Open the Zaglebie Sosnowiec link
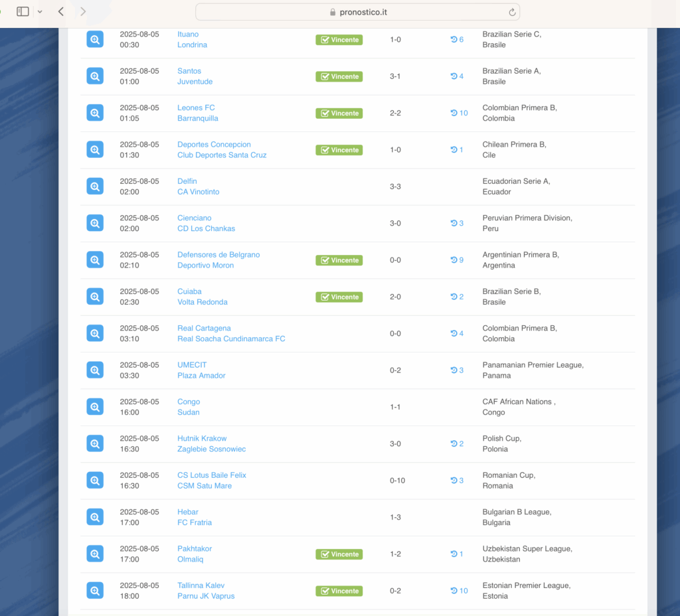 pos(211,449)
